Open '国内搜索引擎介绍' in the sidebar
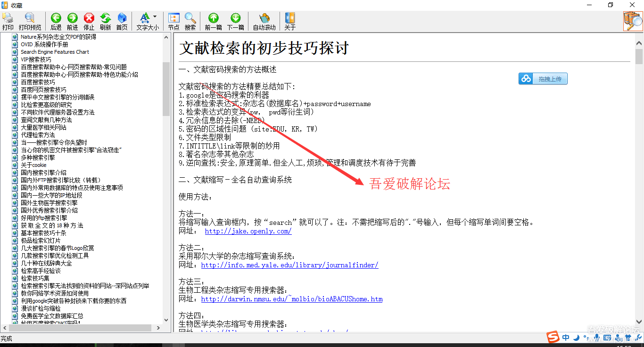 pyautogui.click(x=43, y=173)
